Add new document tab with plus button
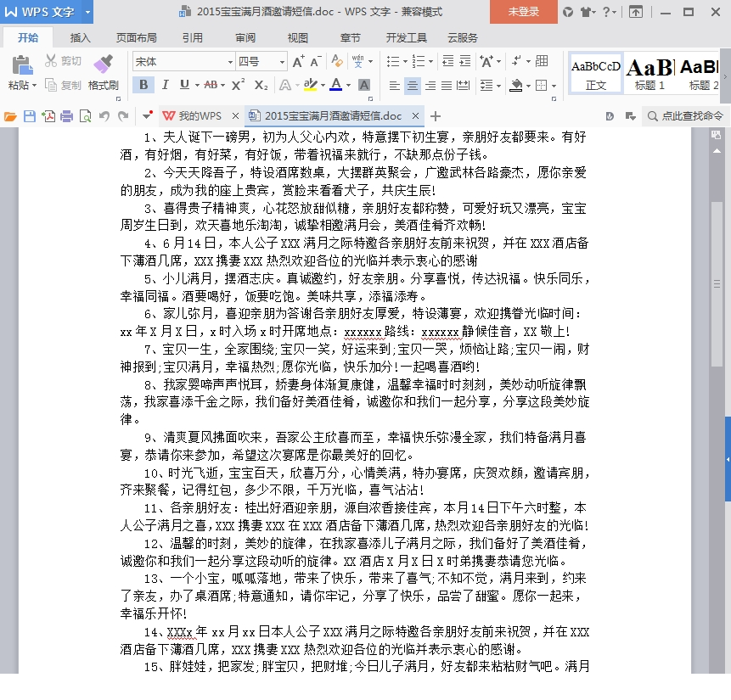 coord(435,116)
